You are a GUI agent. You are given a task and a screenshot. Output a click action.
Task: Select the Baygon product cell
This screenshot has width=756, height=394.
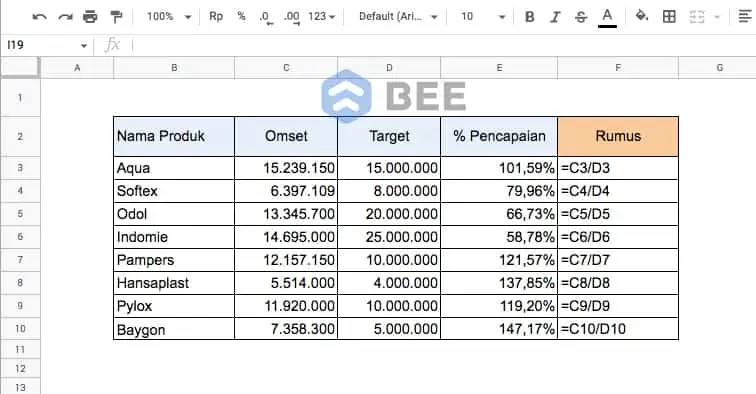(x=174, y=329)
